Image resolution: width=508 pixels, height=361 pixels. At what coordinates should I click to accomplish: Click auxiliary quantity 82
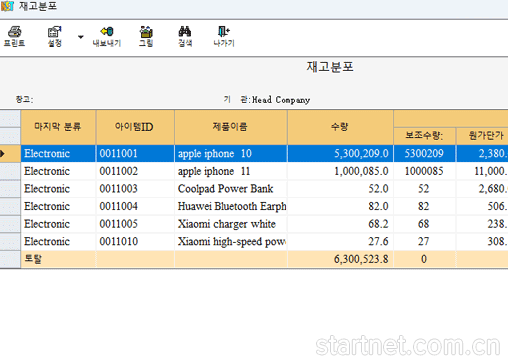[x=424, y=206]
